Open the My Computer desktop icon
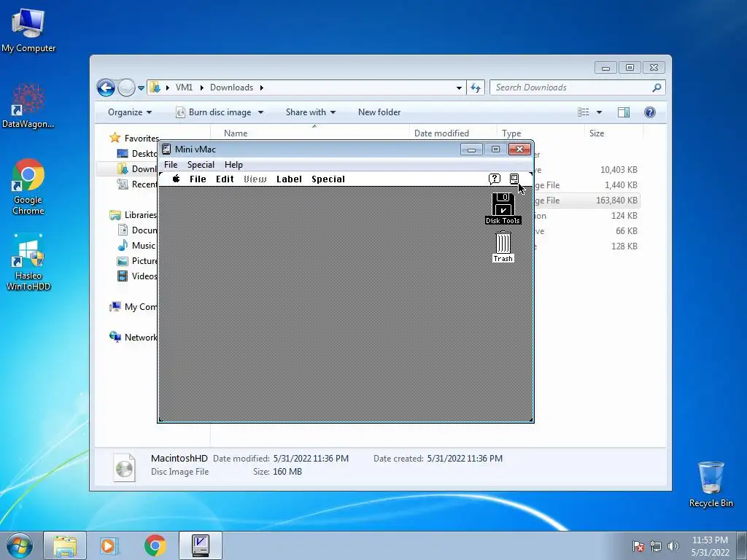747x560 pixels. [28, 30]
